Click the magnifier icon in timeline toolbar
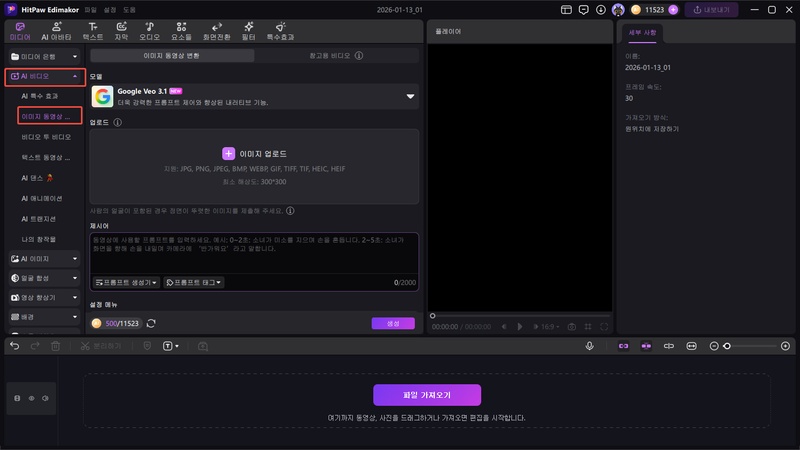The image size is (800, 450). tap(203, 346)
